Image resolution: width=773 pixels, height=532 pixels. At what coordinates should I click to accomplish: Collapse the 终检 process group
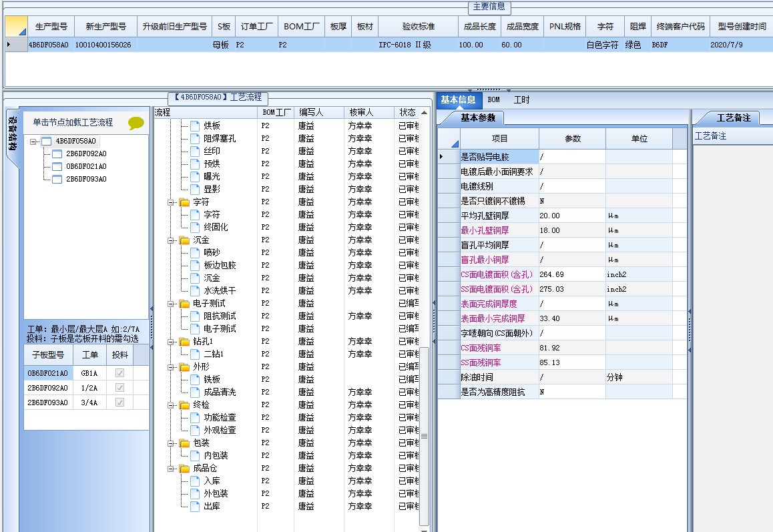pos(171,405)
